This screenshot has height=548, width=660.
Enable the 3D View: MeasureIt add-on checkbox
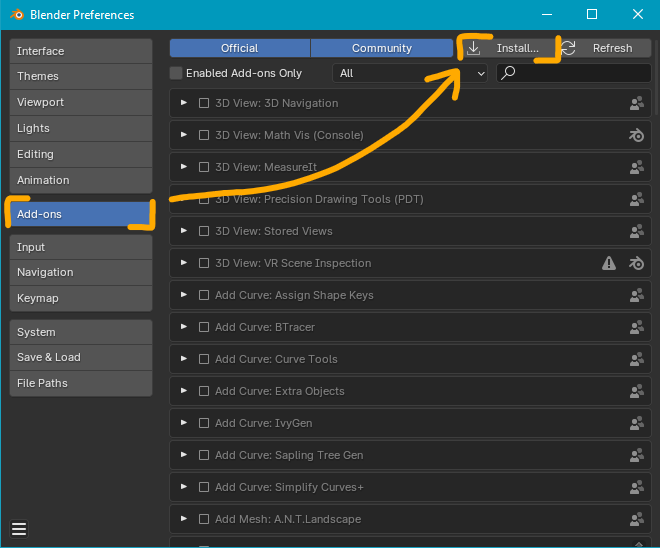(204, 167)
